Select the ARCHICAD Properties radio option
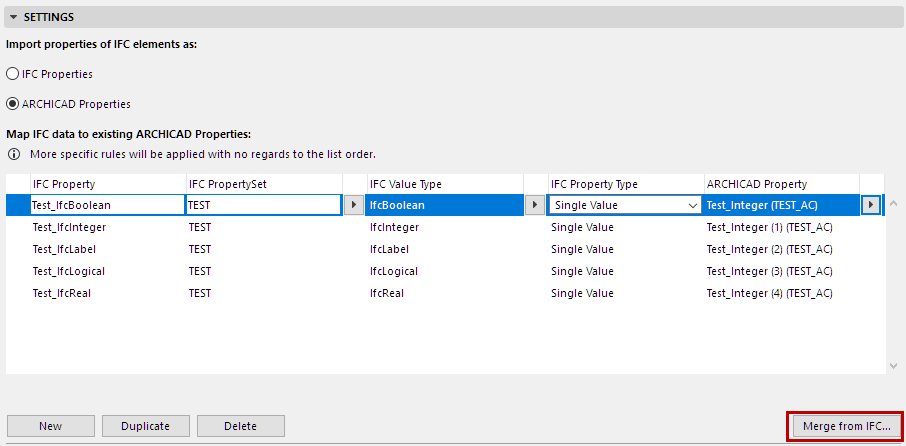The height and width of the screenshot is (446, 906). pos(13,104)
